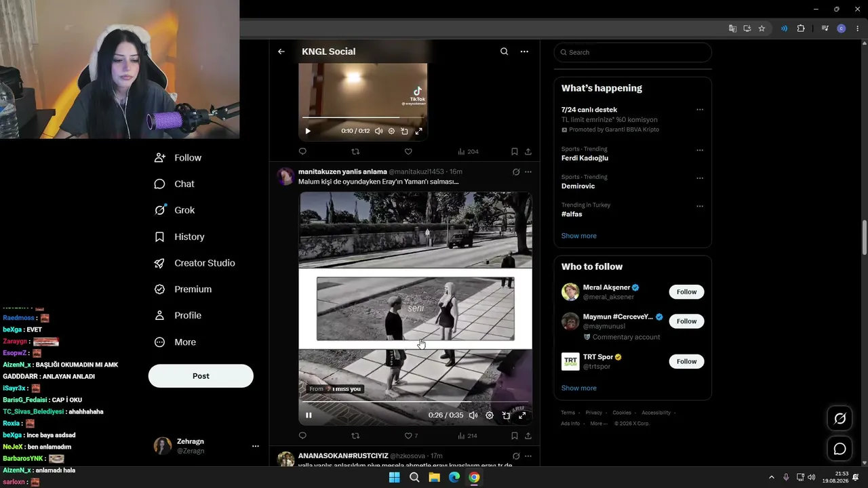This screenshot has width=868, height=488.
Task: Open Grok actions on ANANASOKAN post
Action: [516, 456]
